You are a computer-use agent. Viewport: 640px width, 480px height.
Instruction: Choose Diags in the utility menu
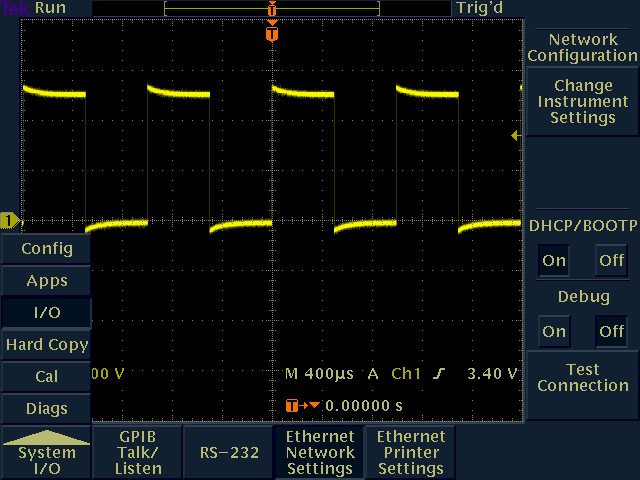[x=46, y=408]
